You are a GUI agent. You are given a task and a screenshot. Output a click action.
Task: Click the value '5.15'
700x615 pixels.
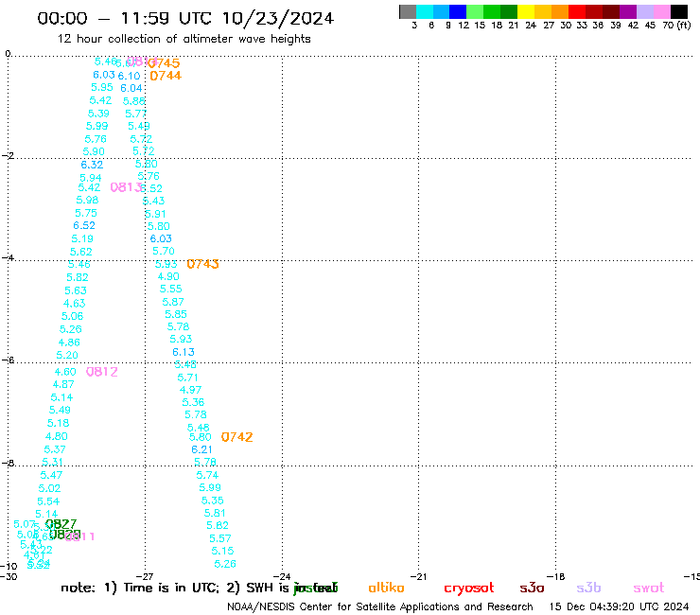pyautogui.click(x=222, y=551)
